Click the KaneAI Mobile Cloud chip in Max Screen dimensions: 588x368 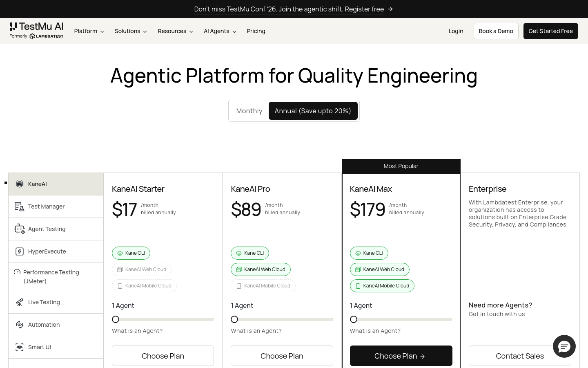382,286
